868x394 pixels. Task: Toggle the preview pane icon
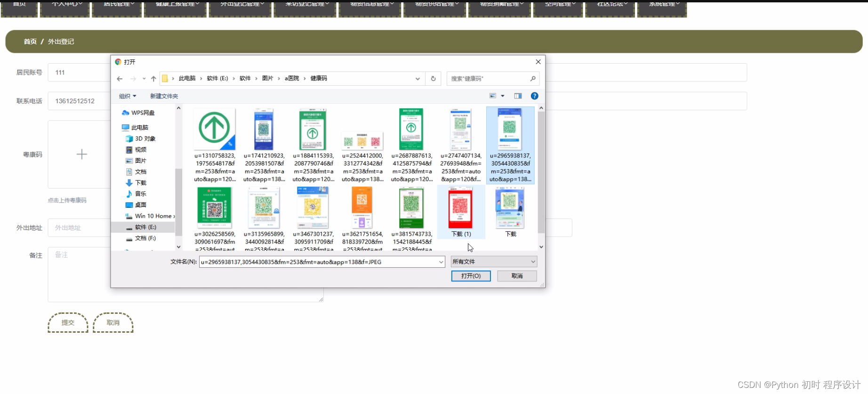[518, 96]
